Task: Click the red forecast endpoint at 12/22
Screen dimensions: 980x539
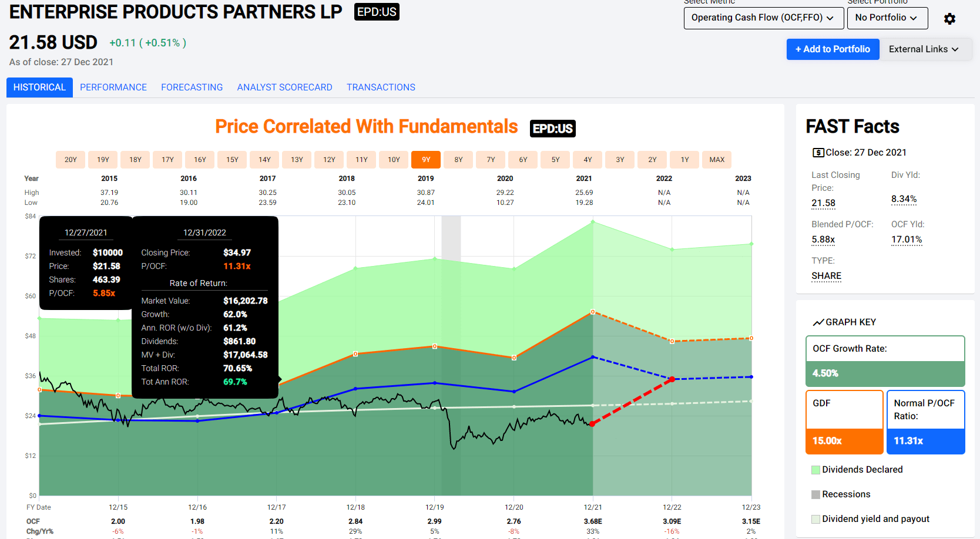Action: (672, 379)
